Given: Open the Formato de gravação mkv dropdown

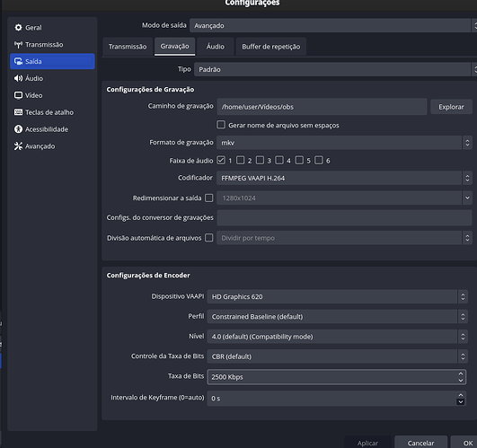Looking at the screenshot, I should [x=344, y=143].
